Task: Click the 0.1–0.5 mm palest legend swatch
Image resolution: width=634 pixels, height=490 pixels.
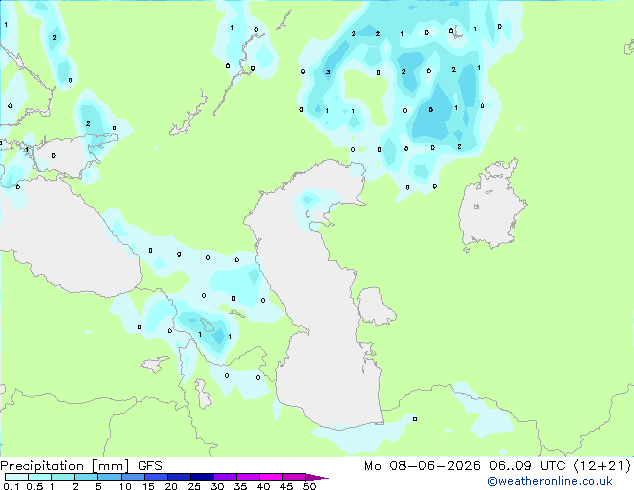Action: pos(17,477)
